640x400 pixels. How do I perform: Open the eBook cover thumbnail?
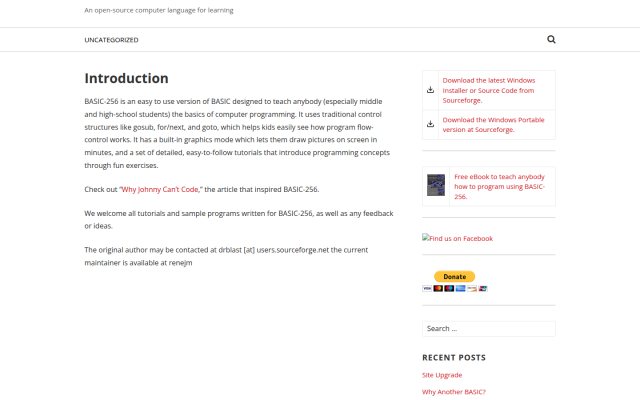[436, 185]
